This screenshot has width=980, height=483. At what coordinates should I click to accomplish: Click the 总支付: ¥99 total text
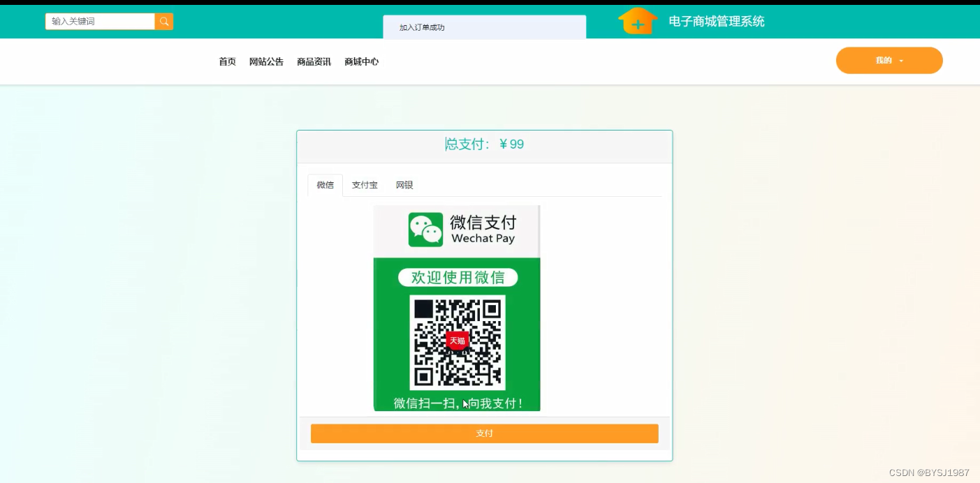pyautogui.click(x=485, y=144)
